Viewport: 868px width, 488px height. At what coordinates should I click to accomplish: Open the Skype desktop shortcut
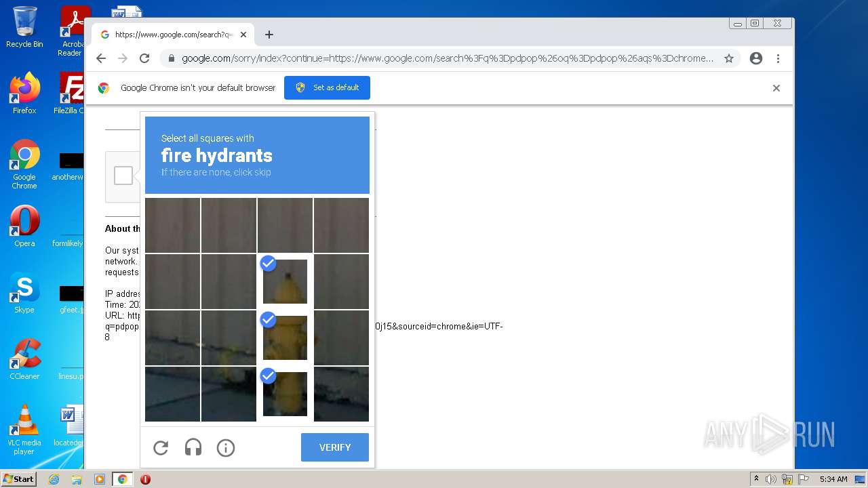(x=24, y=293)
